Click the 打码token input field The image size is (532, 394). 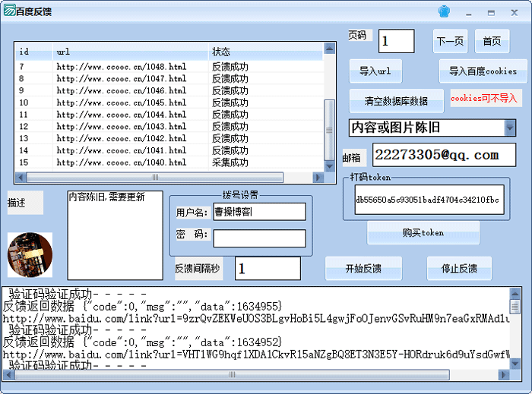click(429, 200)
